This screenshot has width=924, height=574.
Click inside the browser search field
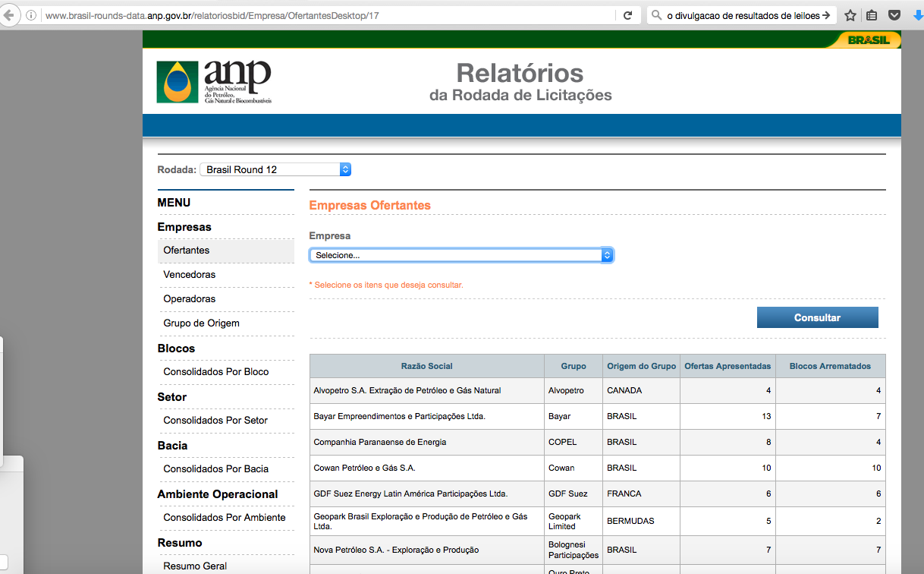pyautogui.click(x=741, y=15)
